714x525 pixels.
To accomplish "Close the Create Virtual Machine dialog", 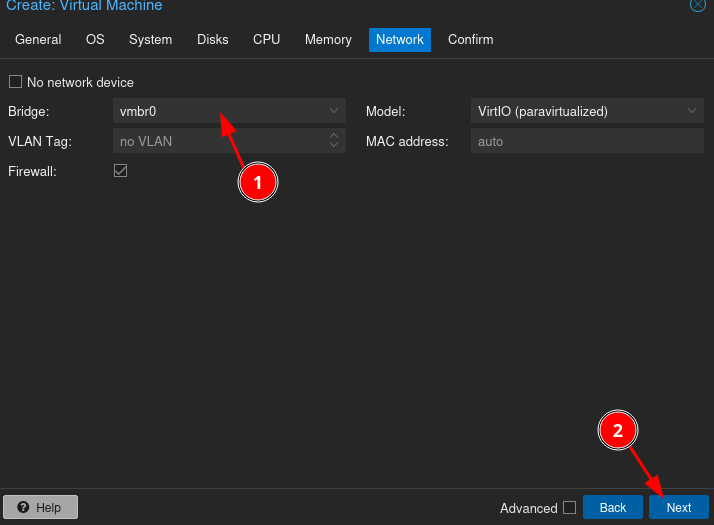I will coord(697,5).
